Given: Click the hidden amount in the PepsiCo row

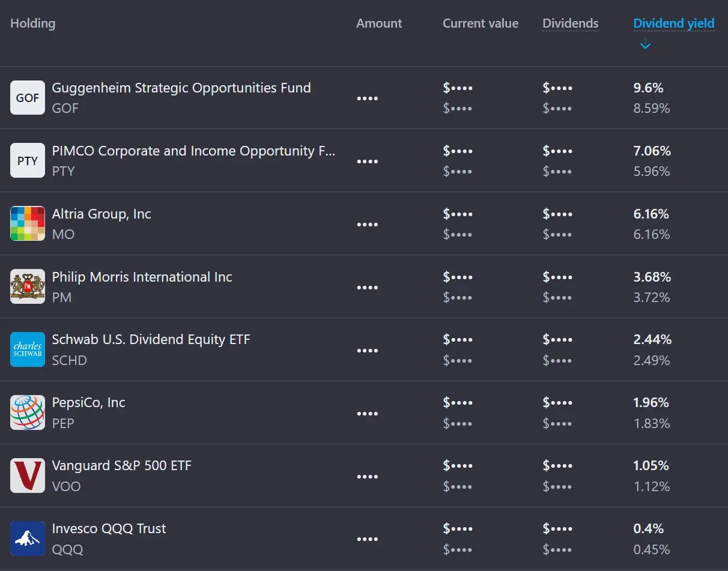Looking at the screenshot, I should coord(368,414).
